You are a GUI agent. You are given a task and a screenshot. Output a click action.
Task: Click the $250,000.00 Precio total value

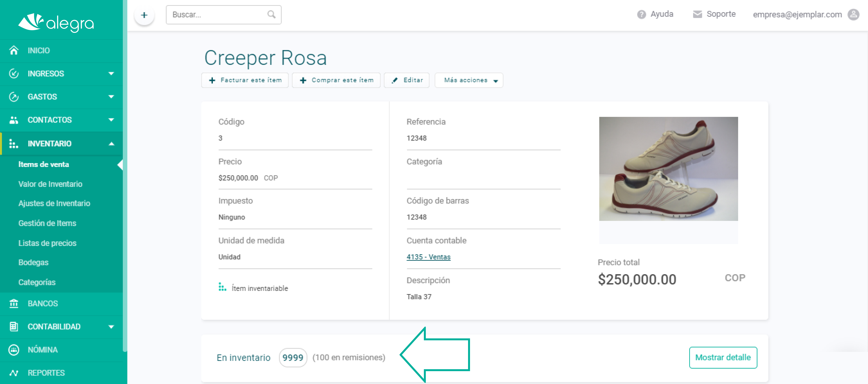click(637, 279)
